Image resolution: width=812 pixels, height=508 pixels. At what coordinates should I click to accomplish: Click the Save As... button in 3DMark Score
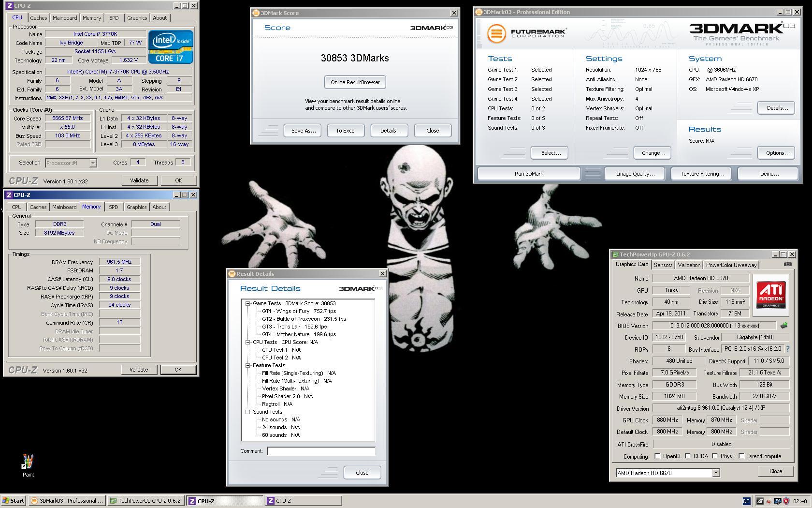[x=303, y=131]
